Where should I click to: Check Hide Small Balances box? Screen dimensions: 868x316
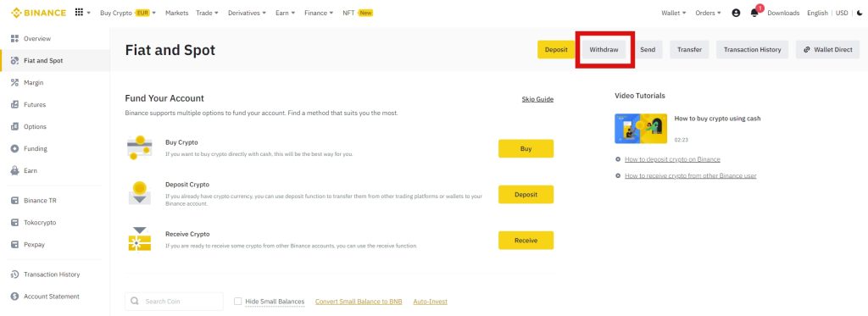click(237, 301)
